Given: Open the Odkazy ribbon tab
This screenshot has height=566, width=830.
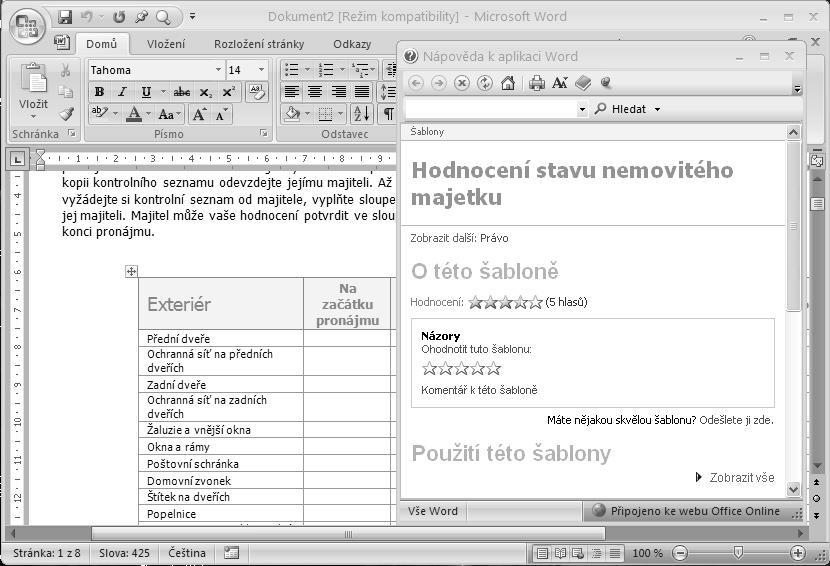Looking at the screenshot, I should [x=352, y=44].
